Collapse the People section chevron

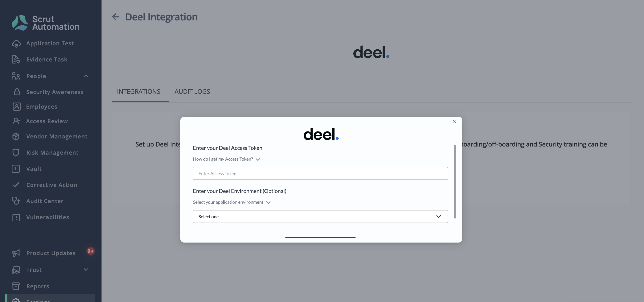tap(86, 76)
